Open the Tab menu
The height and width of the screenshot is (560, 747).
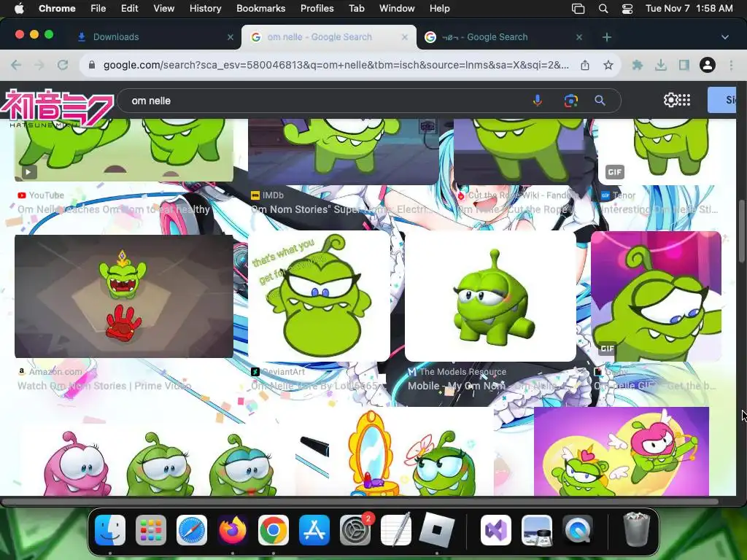tap(356, 9)
